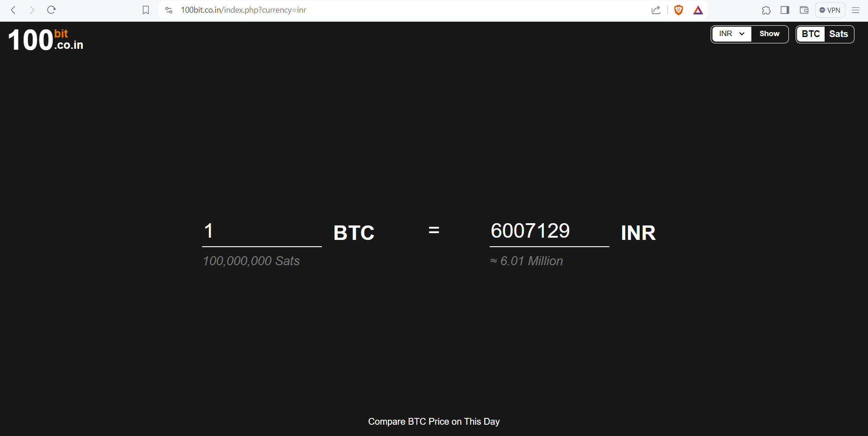Open the browser hamburger menu
This screenshot has height=436, width=868.
tap(855, 10)
